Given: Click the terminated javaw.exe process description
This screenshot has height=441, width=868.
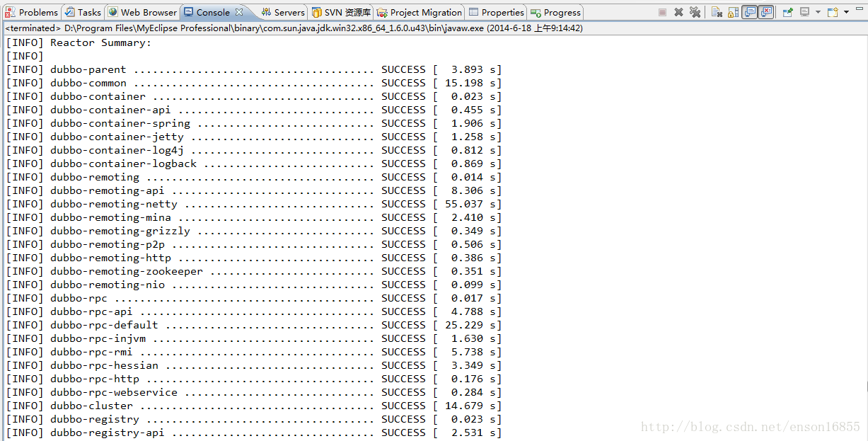Looking at the screenshot, I should click(x=294, y=28).
